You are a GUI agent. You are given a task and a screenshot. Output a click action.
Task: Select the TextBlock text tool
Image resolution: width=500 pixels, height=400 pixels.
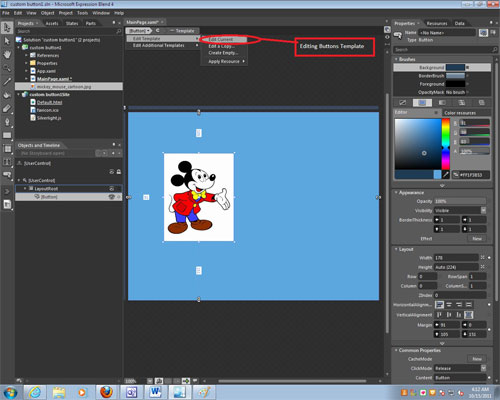point(7,162)
